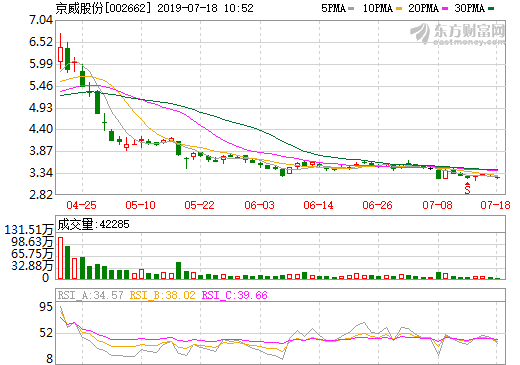Click the stock title 京威股份[002662]
520x365 pixels.
103,8
